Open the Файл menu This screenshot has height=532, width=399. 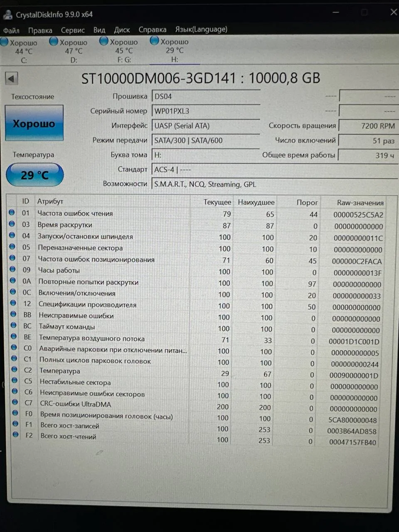pos(11,30)
